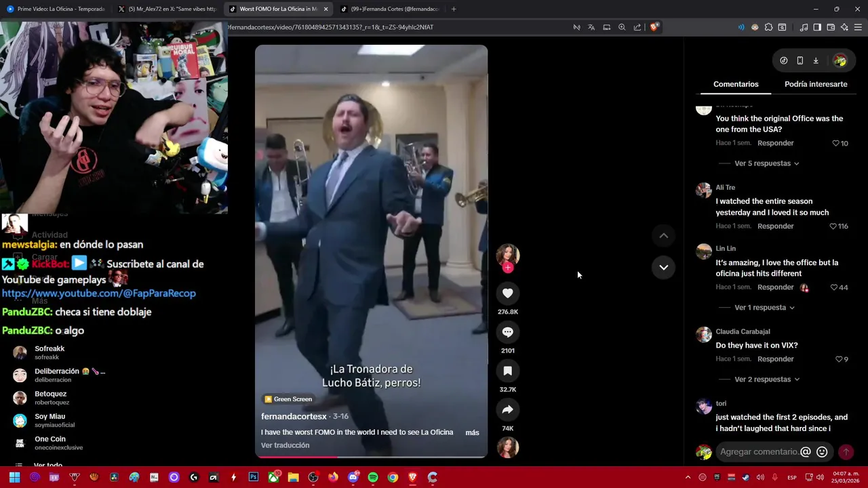Close the Worst FOMO for La Oficina tab
868x488 pixels.
tap(325, 9)
